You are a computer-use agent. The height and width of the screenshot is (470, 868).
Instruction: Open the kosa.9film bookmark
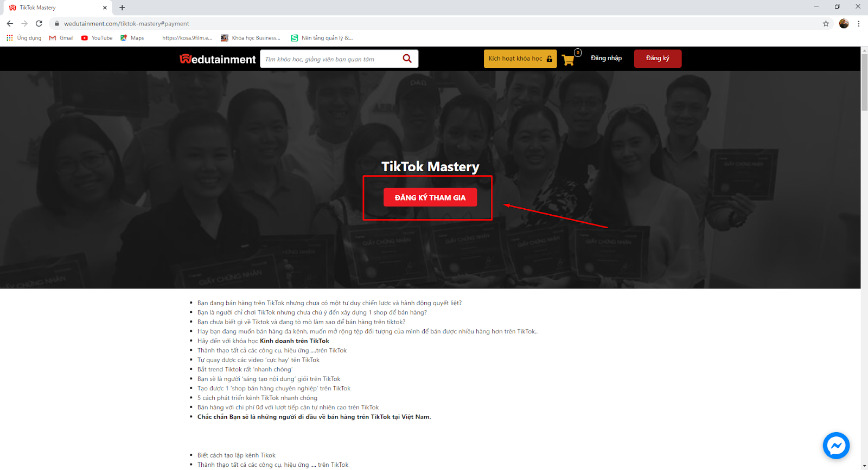click(187, 38)
